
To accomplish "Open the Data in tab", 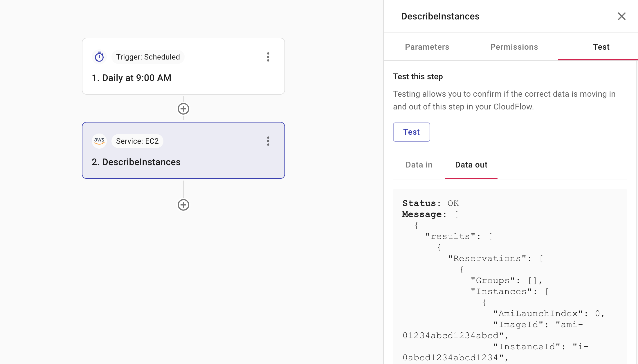I will [419, 165].
